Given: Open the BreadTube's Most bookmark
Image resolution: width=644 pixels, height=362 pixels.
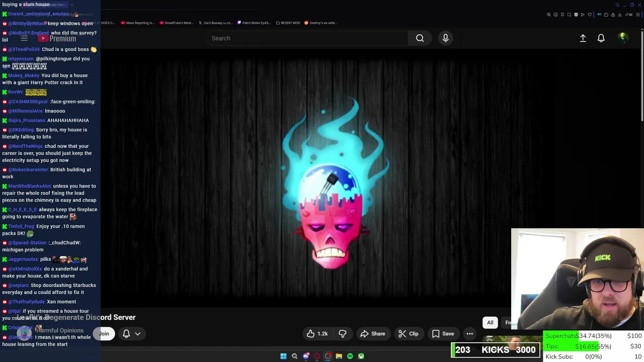Looking at the screenshot, I should coord(177,23).
